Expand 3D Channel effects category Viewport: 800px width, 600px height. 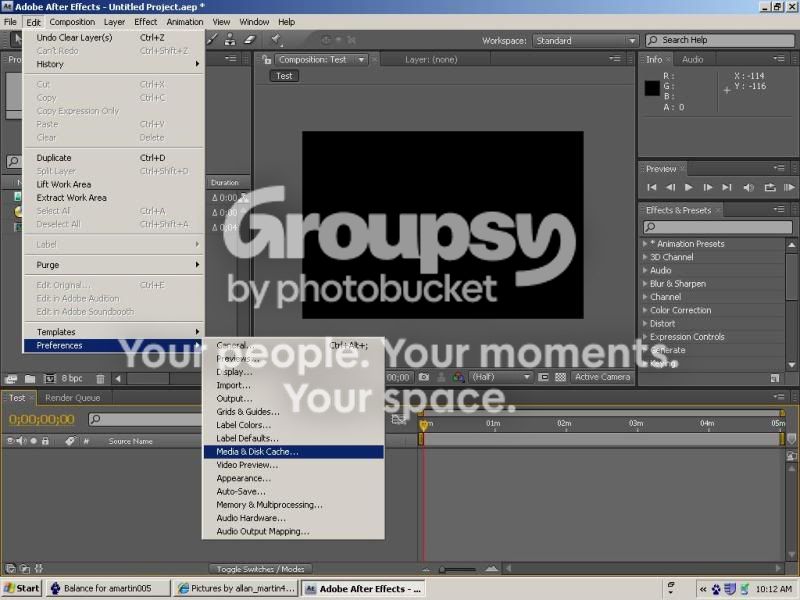645,257
